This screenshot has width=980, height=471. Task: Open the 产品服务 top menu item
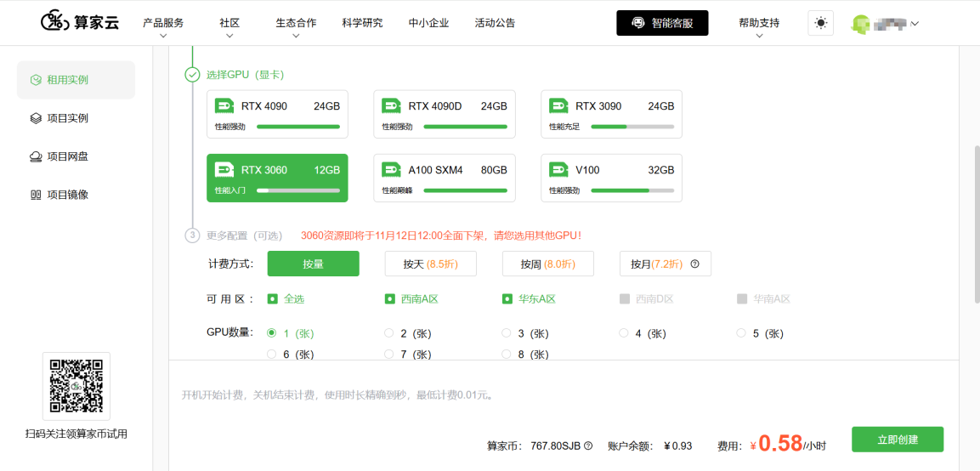163,23
